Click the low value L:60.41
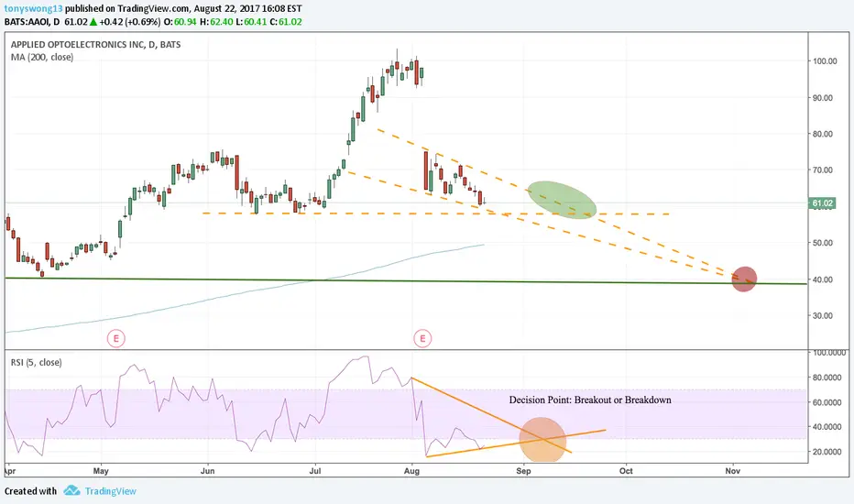 coord(250,22)
